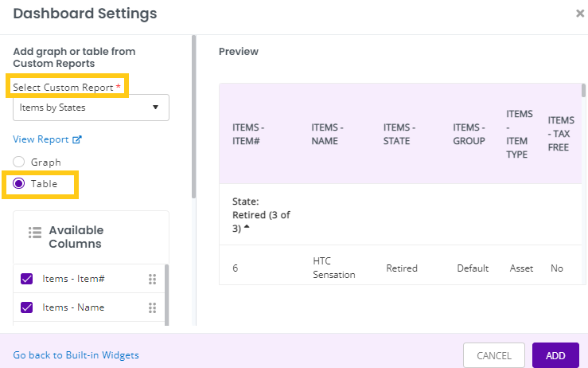This screenshot has height=368, width=588.
Task: Click the Available Columns list icon
Action: tap(35, 233)
